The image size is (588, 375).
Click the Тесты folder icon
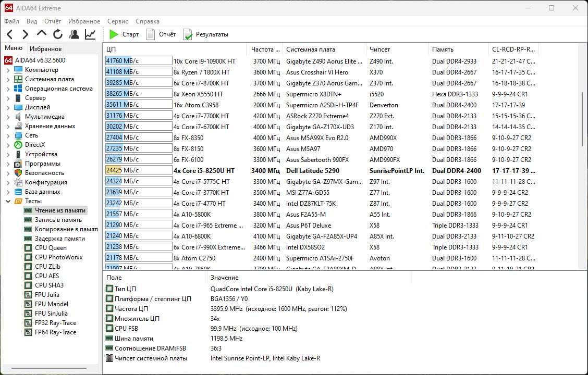click(x=18, y=201)
